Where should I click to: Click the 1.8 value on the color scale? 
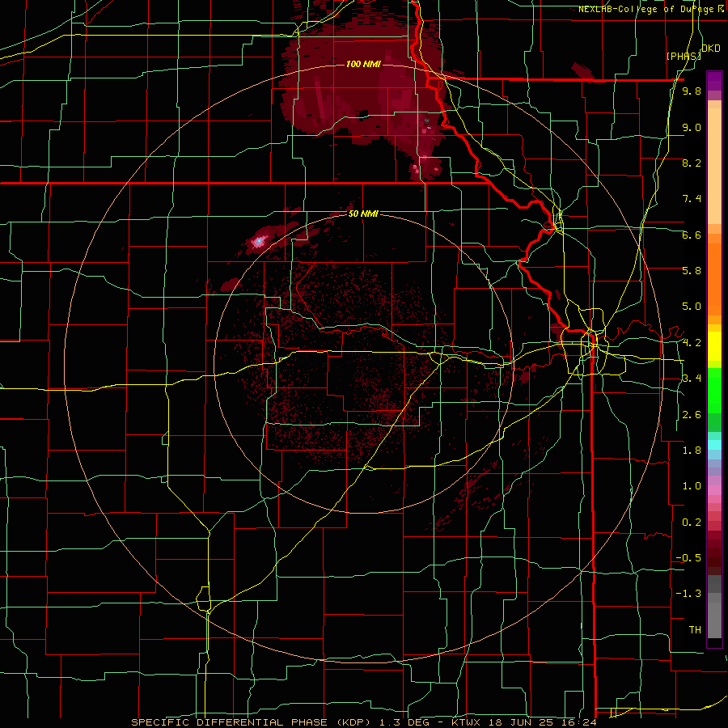coord(692,451)
